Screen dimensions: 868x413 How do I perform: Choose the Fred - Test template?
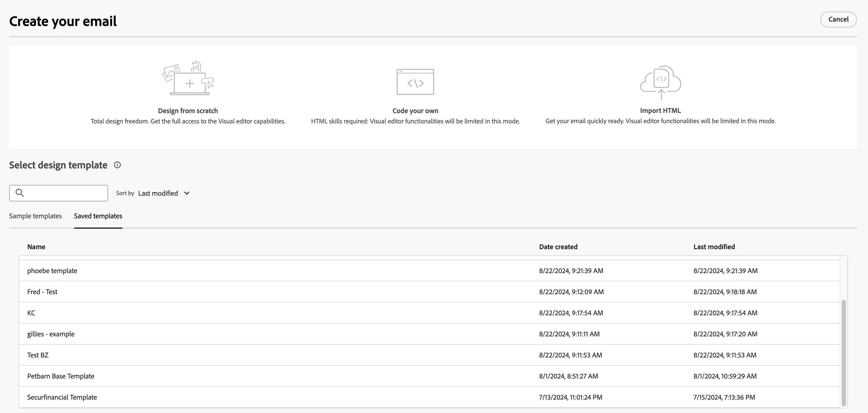429,292
